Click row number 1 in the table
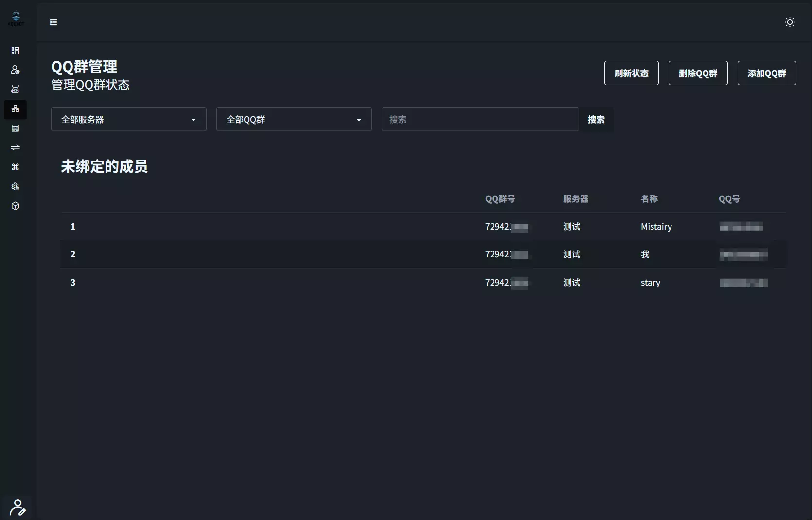This screenshot has width=812, height=520. (73, 226)
